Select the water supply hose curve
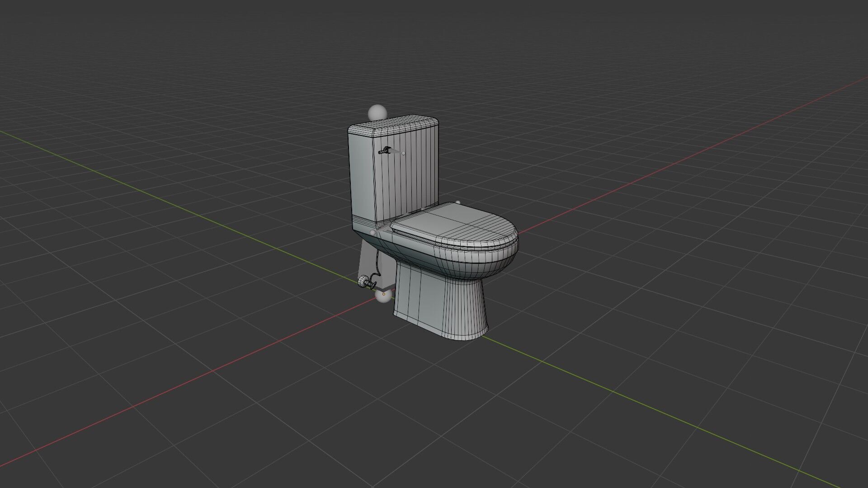 click(377, 262)
